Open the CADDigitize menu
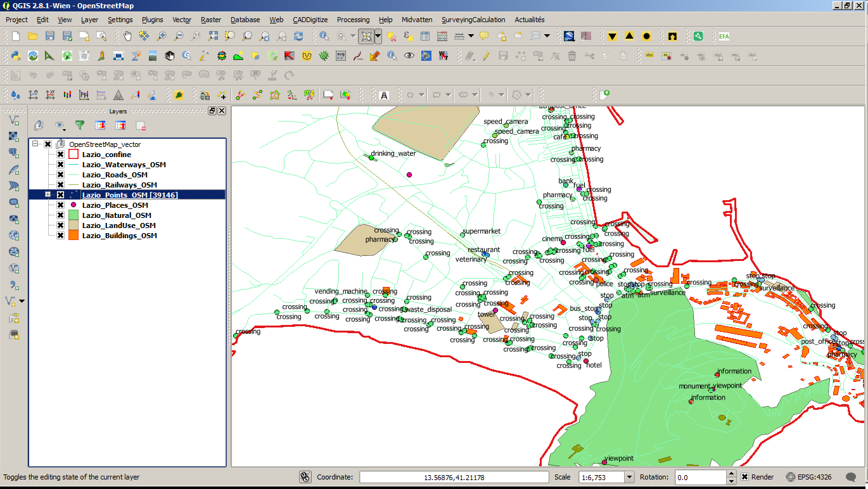The width and height of the screenshot is (868, 489). 310,20
